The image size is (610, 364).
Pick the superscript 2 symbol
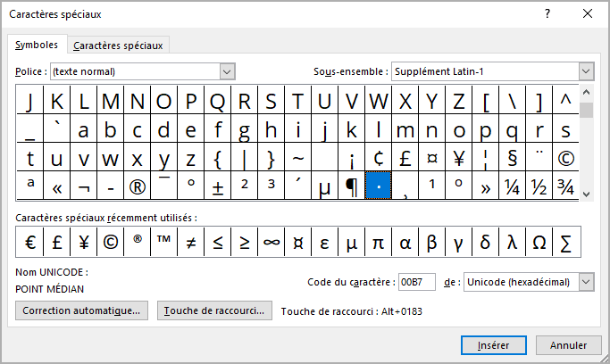(x=245, y=186)
